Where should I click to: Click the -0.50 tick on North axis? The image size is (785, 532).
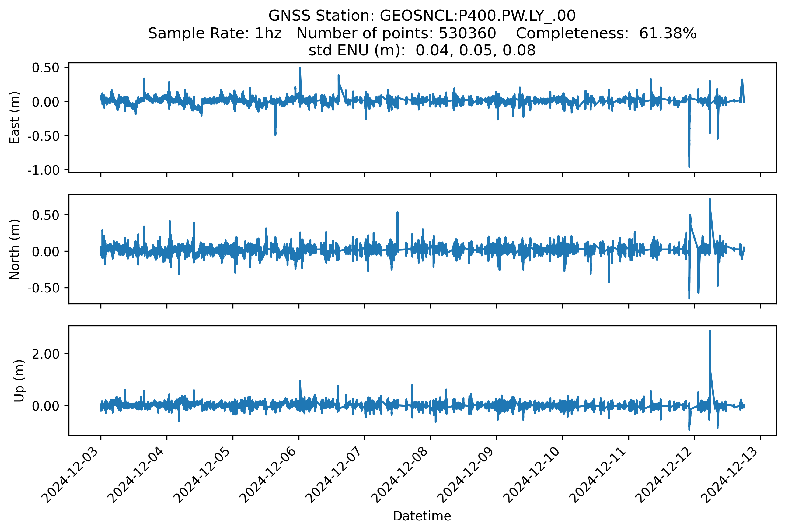tap(43, 288)
